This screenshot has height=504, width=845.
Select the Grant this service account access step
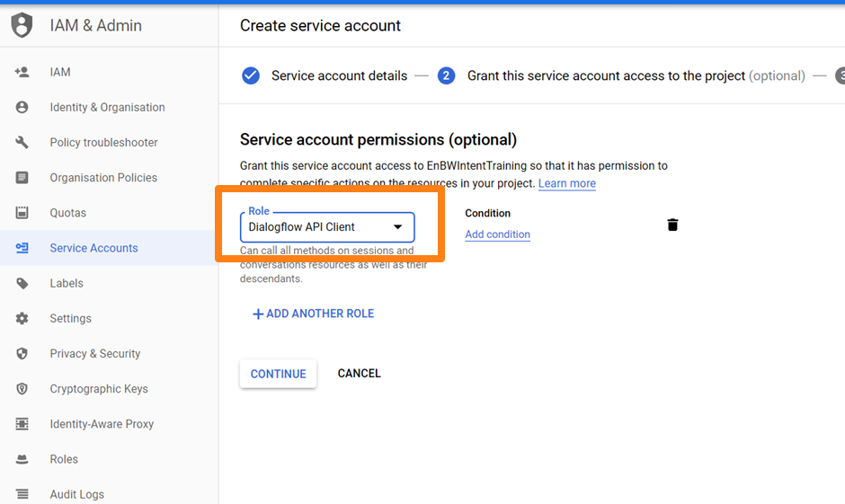[x=636, y=76]
